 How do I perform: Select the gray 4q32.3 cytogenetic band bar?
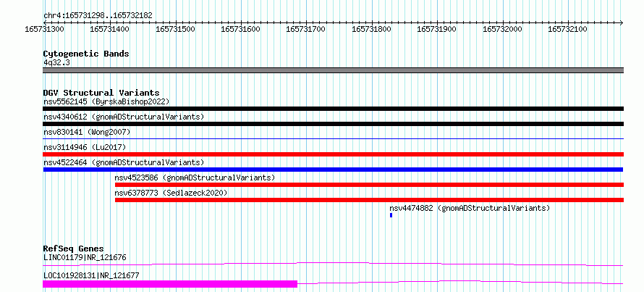(334, 70)
